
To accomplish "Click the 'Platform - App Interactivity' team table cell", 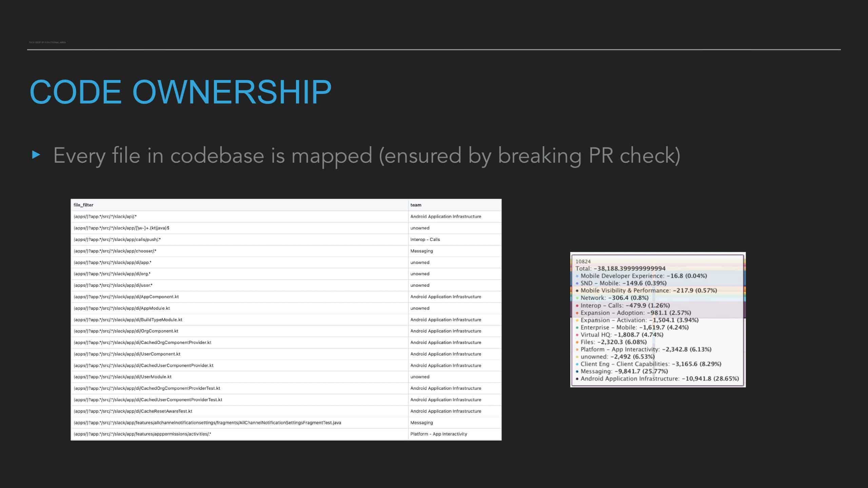I will pyautogui.click(x=455, y=434).
